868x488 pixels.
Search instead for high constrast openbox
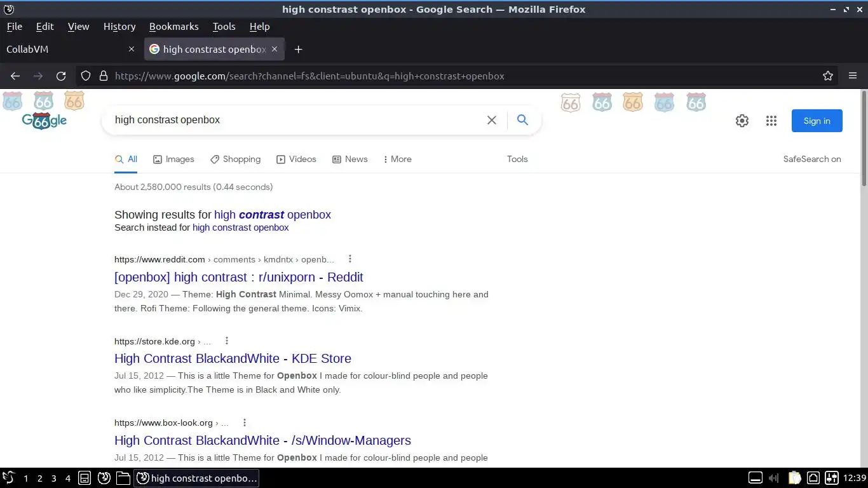click(x=241, y=227)
